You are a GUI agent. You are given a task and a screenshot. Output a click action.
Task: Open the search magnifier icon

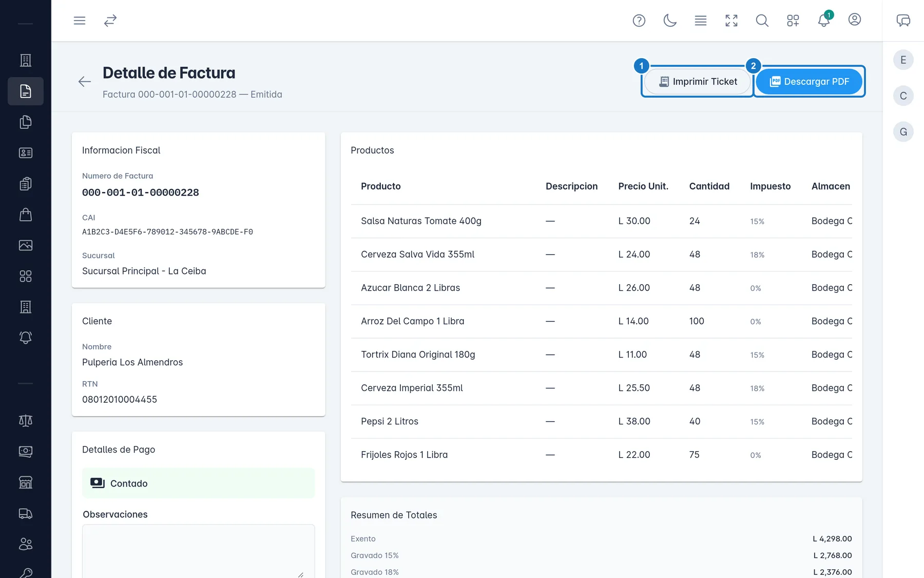click(x=762, y=21)
